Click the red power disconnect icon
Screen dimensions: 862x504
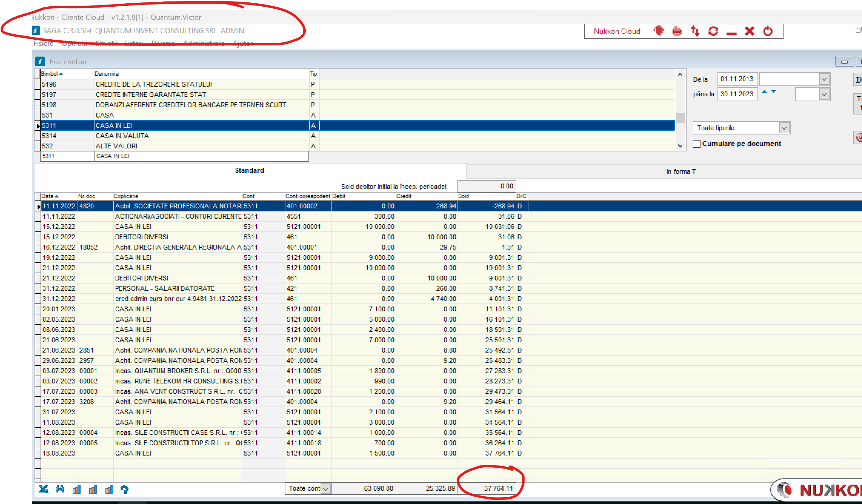point(768,31)
